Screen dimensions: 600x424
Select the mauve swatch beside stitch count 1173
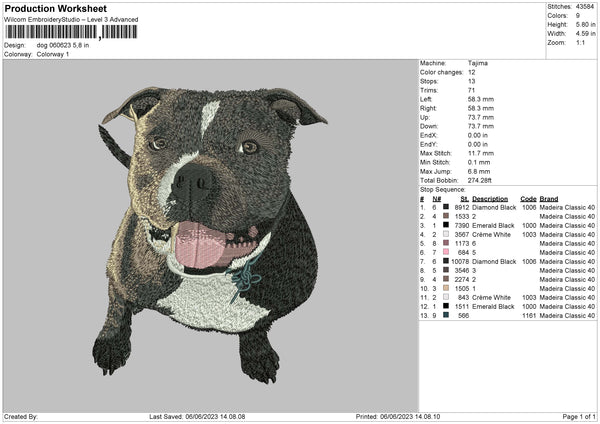[446, 243]
